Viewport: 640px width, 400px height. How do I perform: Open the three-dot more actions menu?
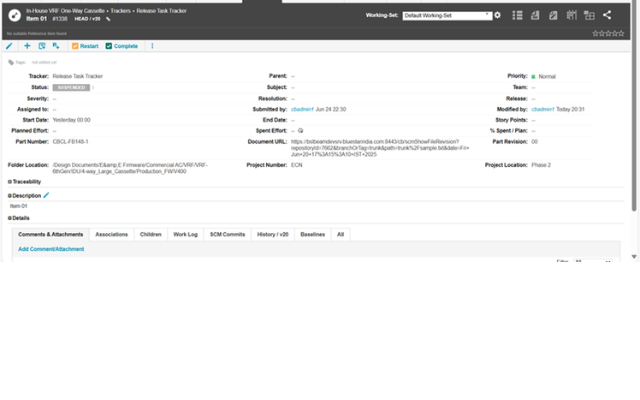click(152, 46)
